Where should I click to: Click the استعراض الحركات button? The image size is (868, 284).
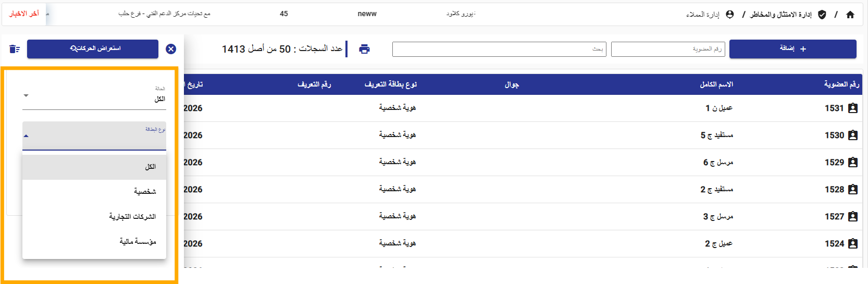(93, 49)
